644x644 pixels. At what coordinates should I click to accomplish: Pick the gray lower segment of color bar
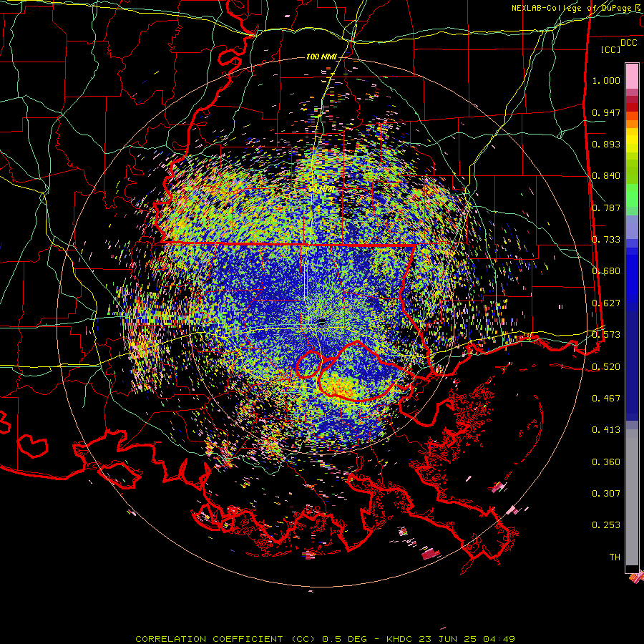click(x=632, y=497)
